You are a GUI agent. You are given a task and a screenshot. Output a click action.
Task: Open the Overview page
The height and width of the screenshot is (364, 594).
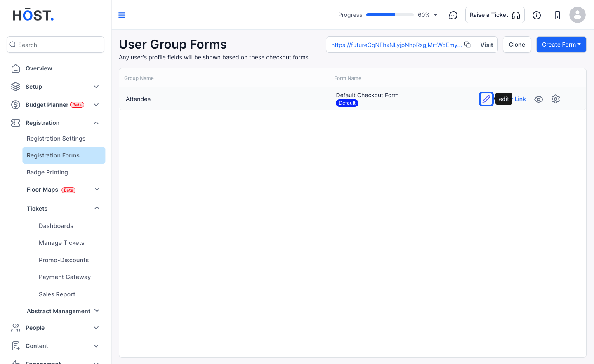[x=39, y=68]
